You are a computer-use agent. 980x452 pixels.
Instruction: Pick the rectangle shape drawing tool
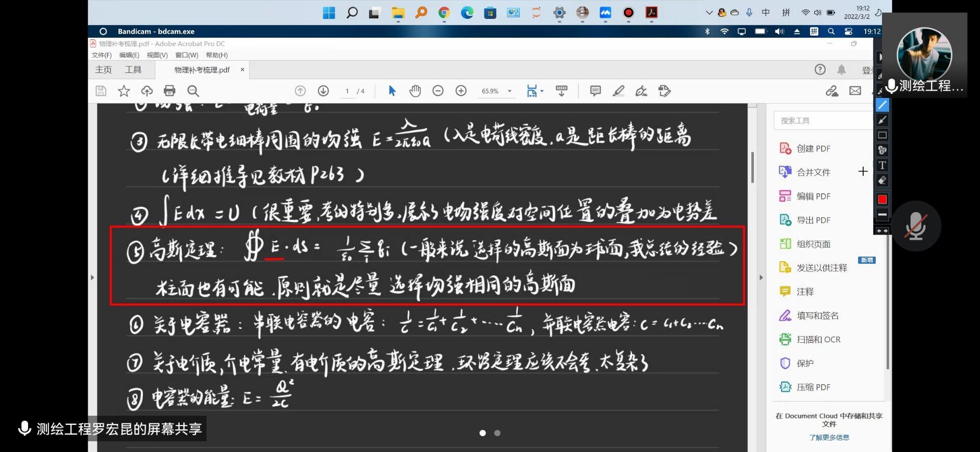tap(882, 135)
